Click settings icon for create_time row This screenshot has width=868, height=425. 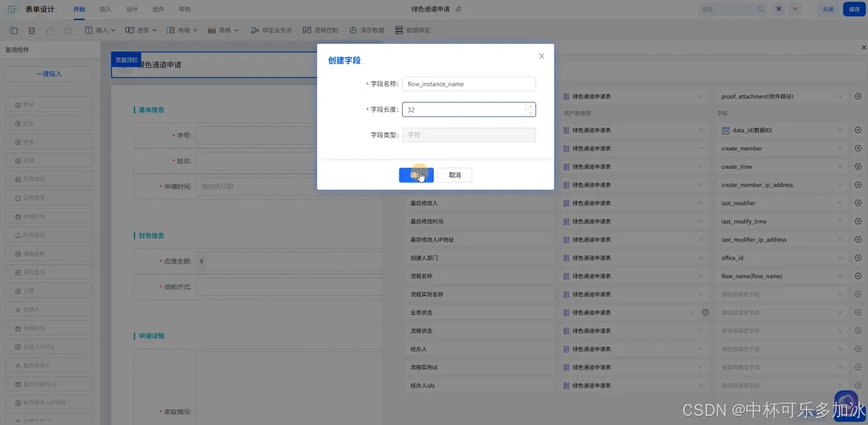858,166
